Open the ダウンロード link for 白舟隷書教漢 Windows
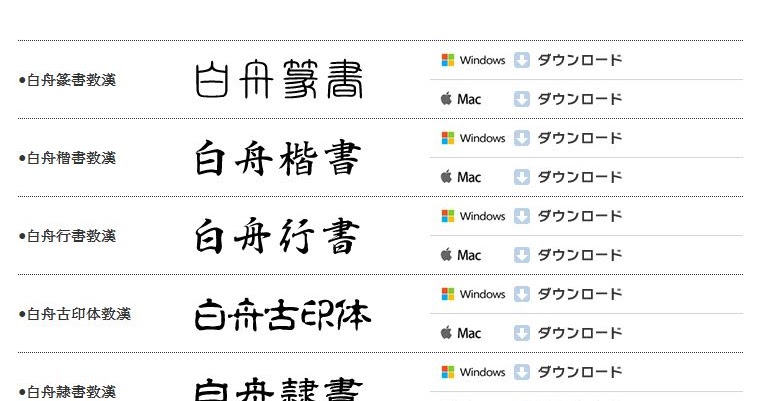764x401 pixels. tap(580, 372)
